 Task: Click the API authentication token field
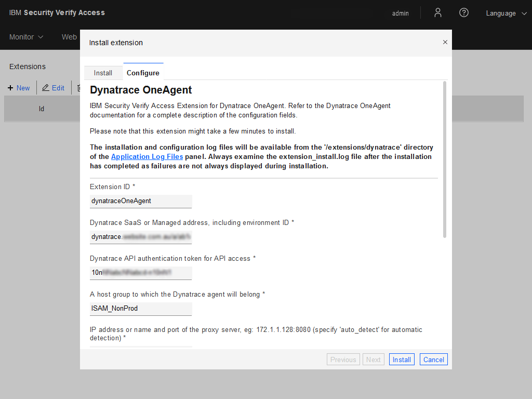tap(141, 273)
